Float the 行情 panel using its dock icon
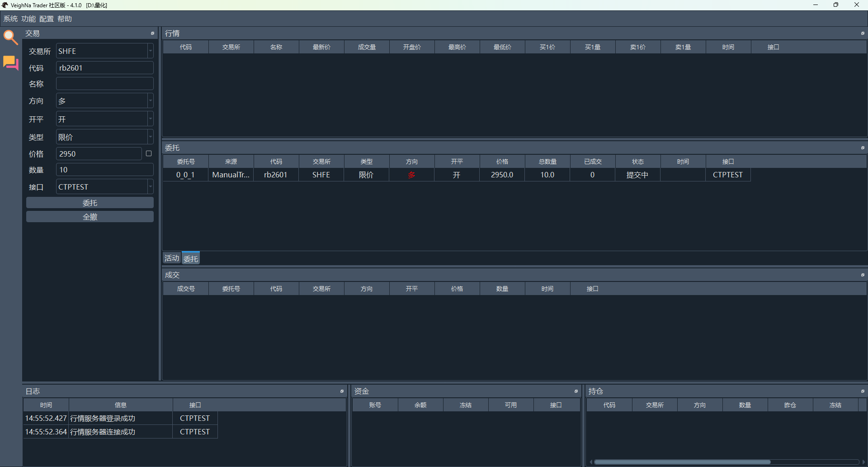This screenshot has width=868, height=467. (x=862, y=33)
